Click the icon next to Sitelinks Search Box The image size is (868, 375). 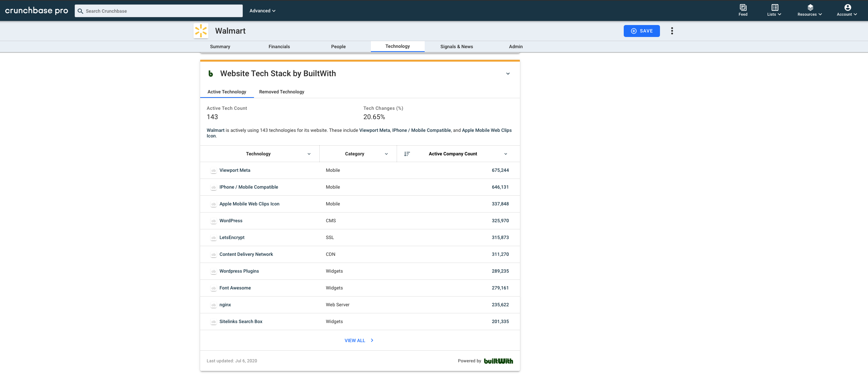[x=214, y=322]
